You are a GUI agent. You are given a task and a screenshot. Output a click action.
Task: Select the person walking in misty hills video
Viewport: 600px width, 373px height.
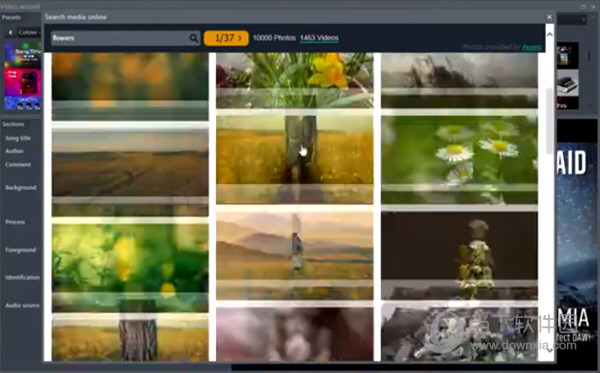(294, 255)
